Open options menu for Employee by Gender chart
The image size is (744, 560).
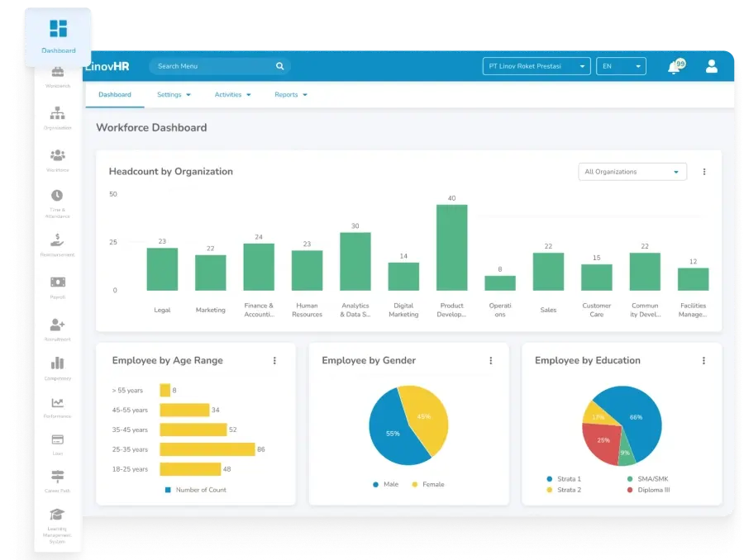(491, 360)
